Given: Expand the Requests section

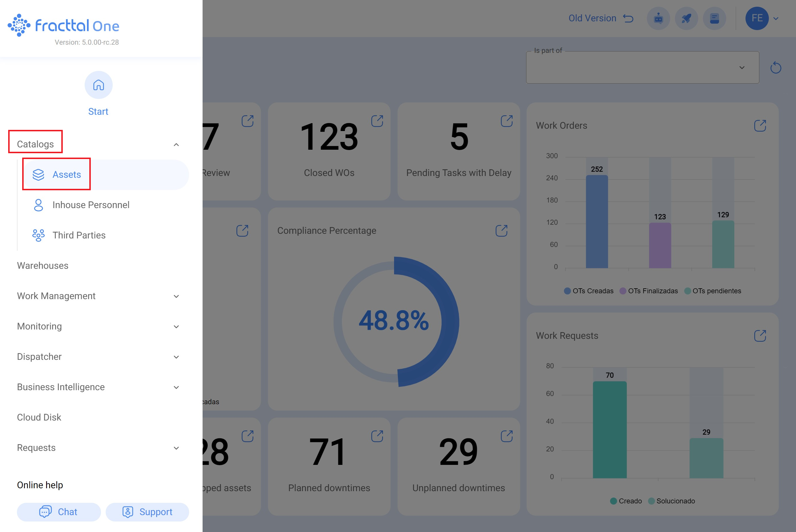Looking at the screenshot, I should [x=98, y=448].
